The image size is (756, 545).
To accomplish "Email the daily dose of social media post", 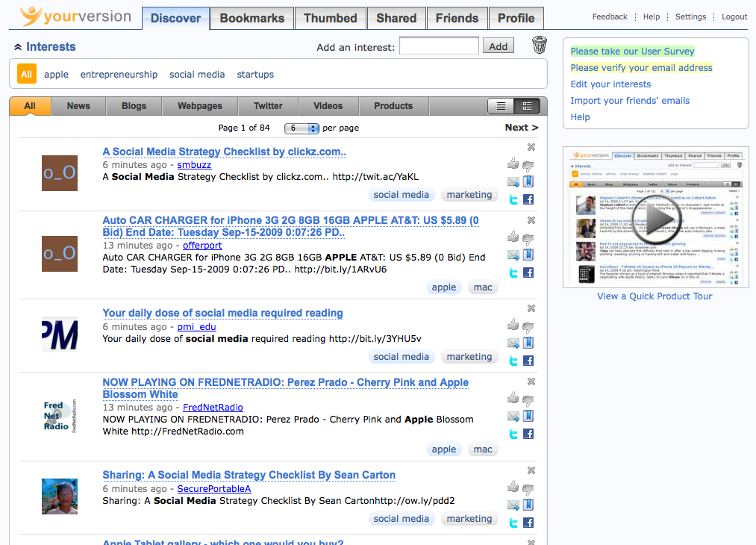I will [513, 343].
